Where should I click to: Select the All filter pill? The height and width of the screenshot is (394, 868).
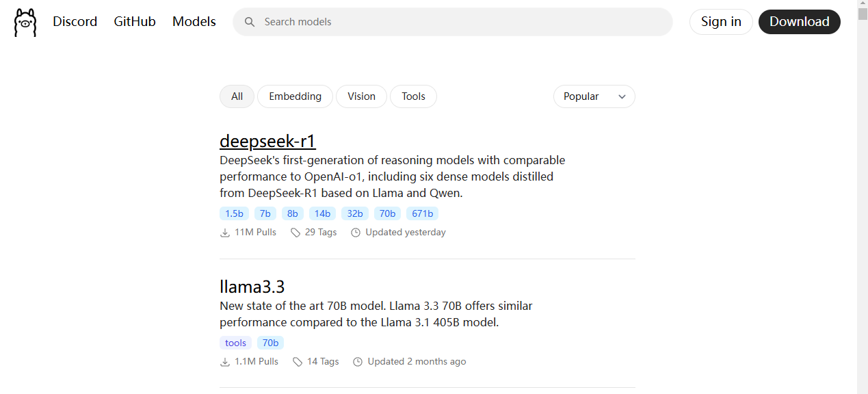point(237,96)
